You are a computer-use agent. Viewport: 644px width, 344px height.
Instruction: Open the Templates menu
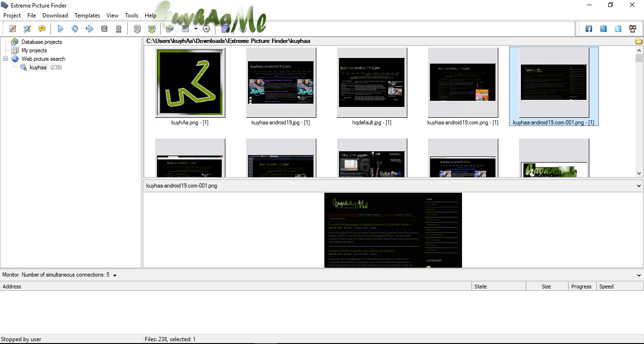pos(87,16)
